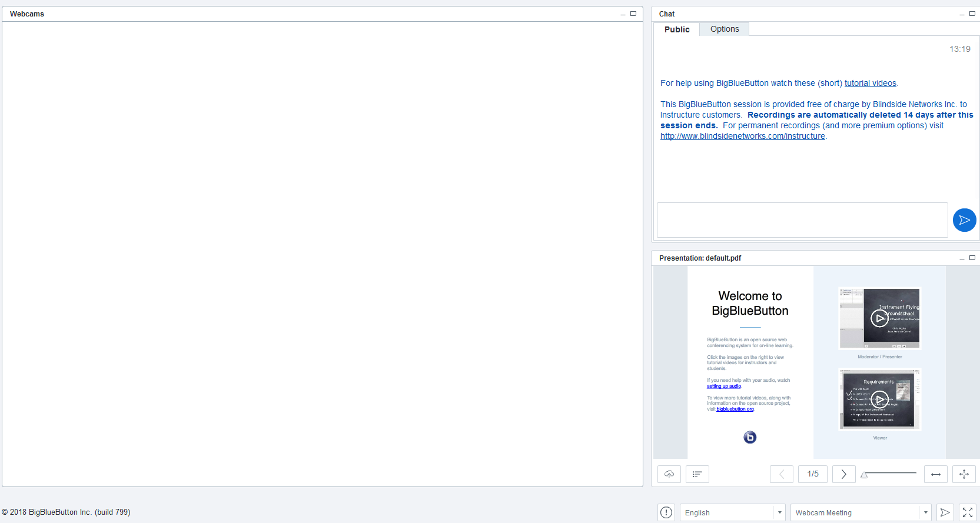980x523 pixels.
Task: Maximize the Chat window
Action: 972,14
